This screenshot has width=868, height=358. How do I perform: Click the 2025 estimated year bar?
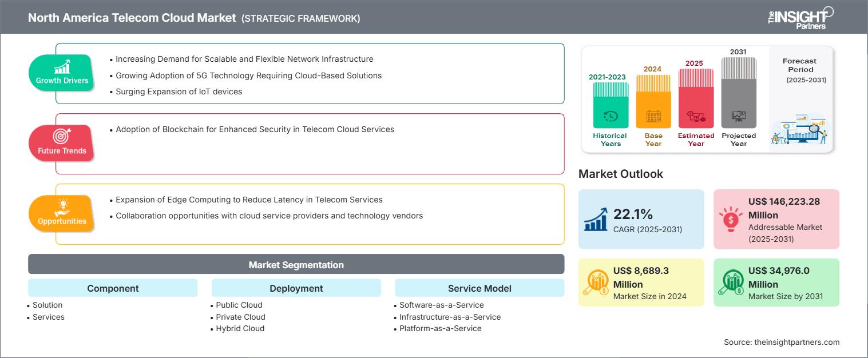pyautogui.click(x=696, y=98)
